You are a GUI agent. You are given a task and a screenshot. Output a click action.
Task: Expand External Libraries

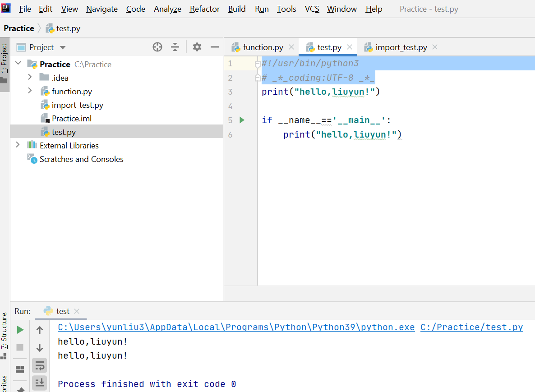pyautogui.click(x=17, y=145)
